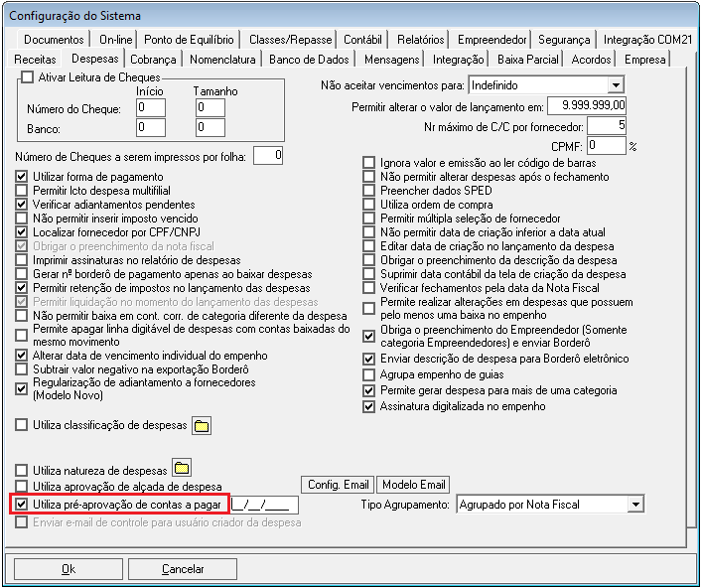The image size is (701, 588).
Task: Check Subtrair valor negativo na exportação Borderô
Action: coord(21,369)
